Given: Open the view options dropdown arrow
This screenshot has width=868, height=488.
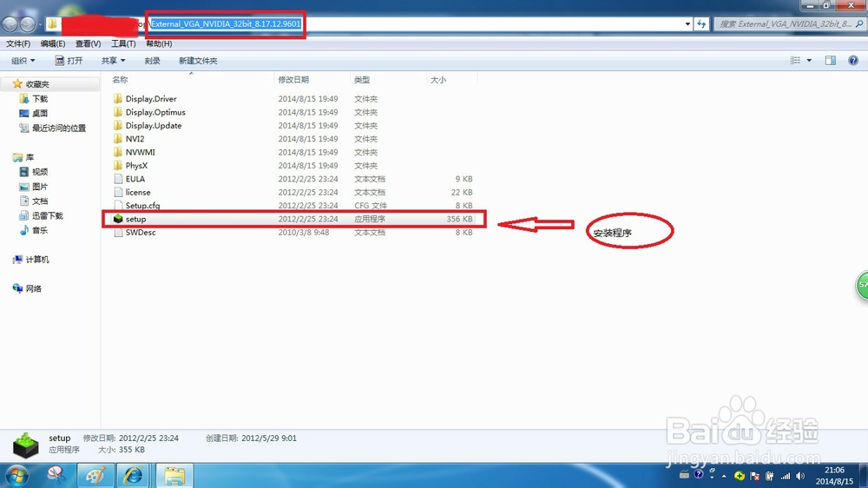Looking at the screenshot, I should 809,61.
